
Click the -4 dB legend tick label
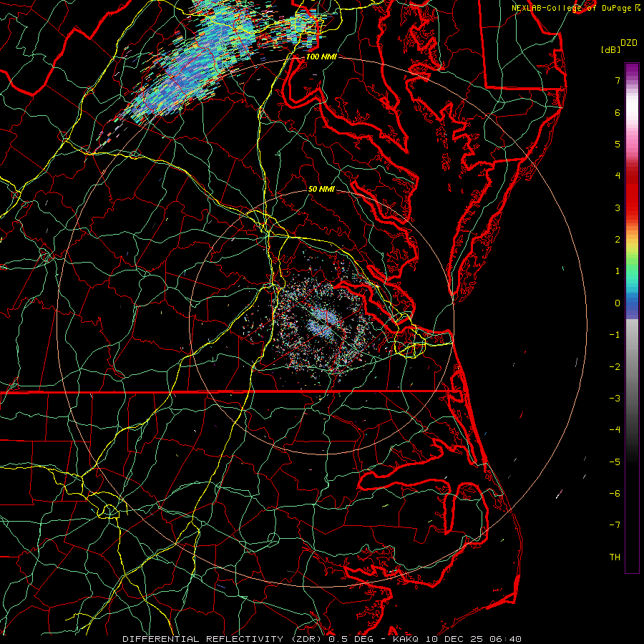click(x=615, y=430)
